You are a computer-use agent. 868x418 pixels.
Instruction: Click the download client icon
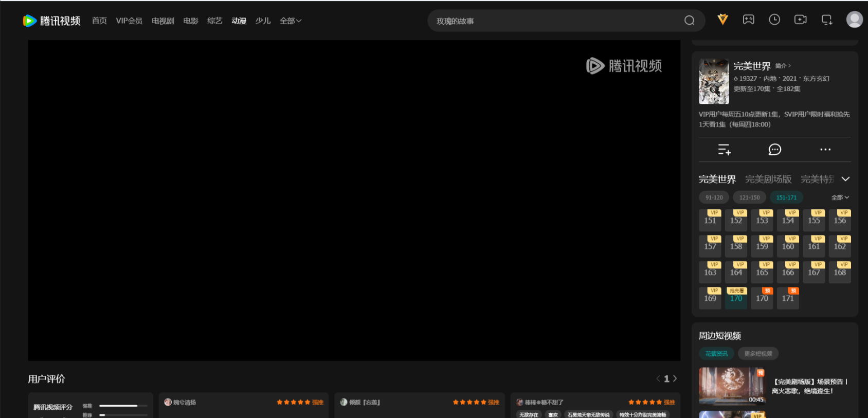coord(826,20)
